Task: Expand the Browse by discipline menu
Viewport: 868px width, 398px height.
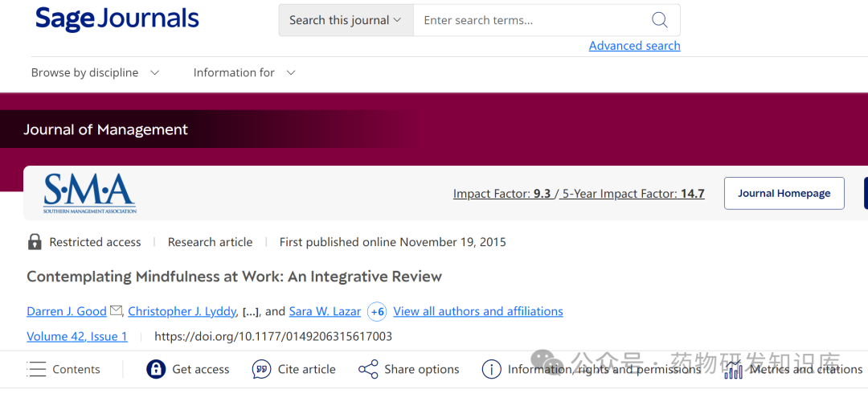Action: coord(95,72)
